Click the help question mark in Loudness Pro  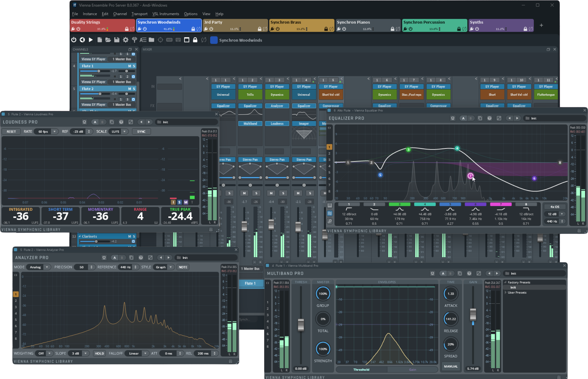pos(121,122)
